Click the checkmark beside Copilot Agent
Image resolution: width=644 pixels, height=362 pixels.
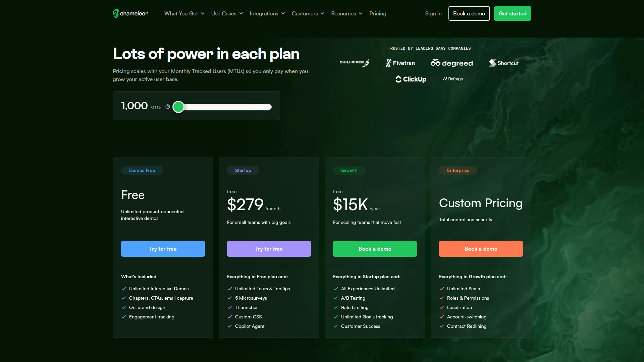[x=230, y=326]
